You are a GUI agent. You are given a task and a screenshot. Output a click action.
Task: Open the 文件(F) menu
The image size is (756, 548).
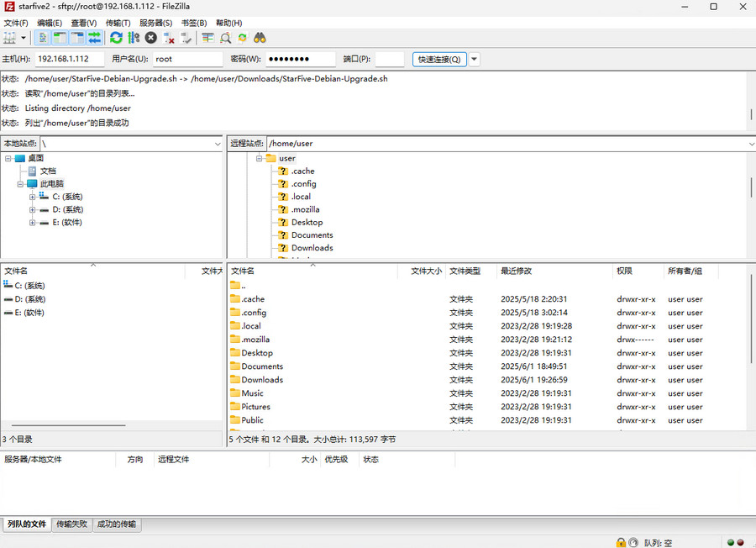click(x=16, y=23)
